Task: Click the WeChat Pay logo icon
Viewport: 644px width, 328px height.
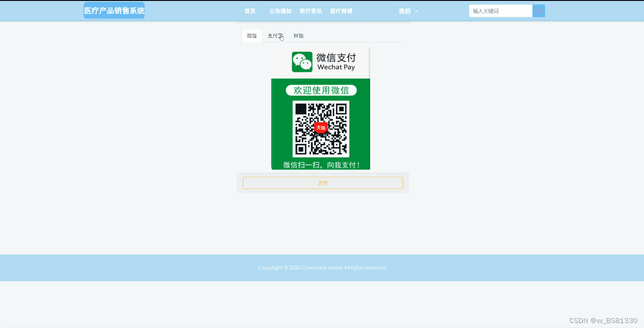Action: click(x=302, y=62)
